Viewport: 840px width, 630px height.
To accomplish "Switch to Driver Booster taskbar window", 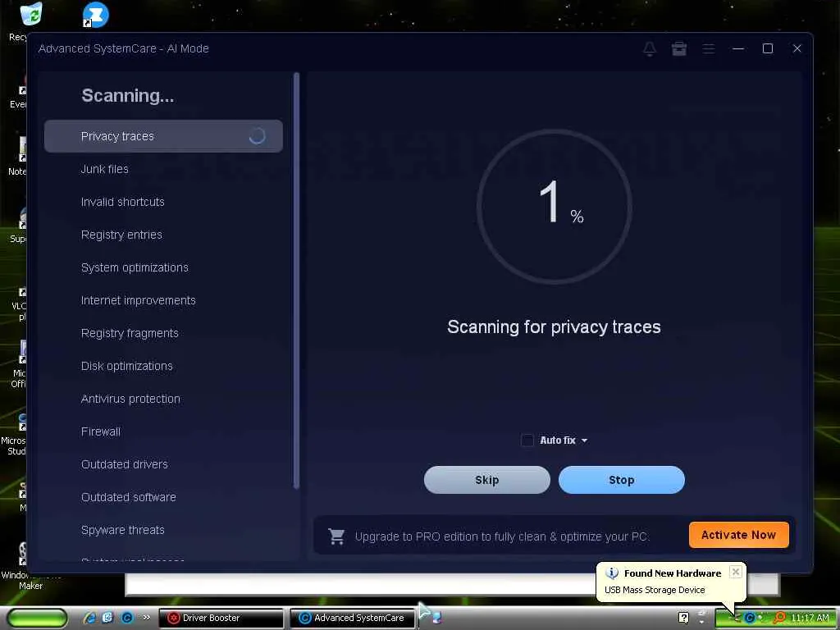I will tap(221, 618).
